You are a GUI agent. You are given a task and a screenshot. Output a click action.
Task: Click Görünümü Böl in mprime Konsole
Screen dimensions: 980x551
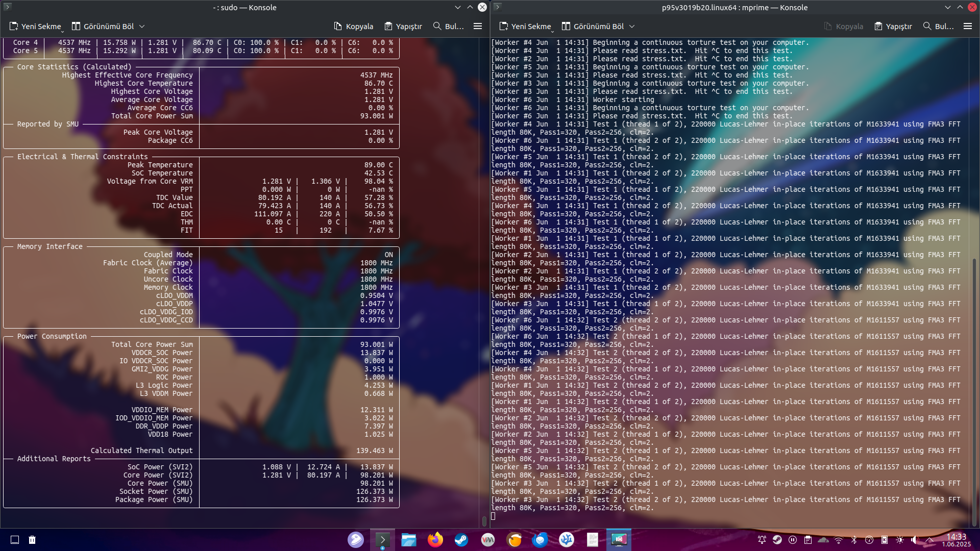click(x=593, y=26)
